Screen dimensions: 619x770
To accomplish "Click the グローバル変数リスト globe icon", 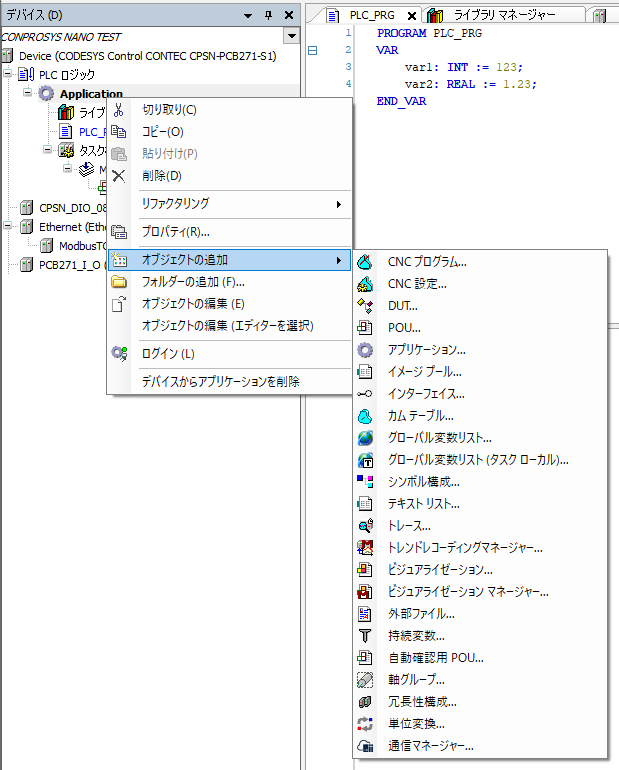I will (365, 438).
